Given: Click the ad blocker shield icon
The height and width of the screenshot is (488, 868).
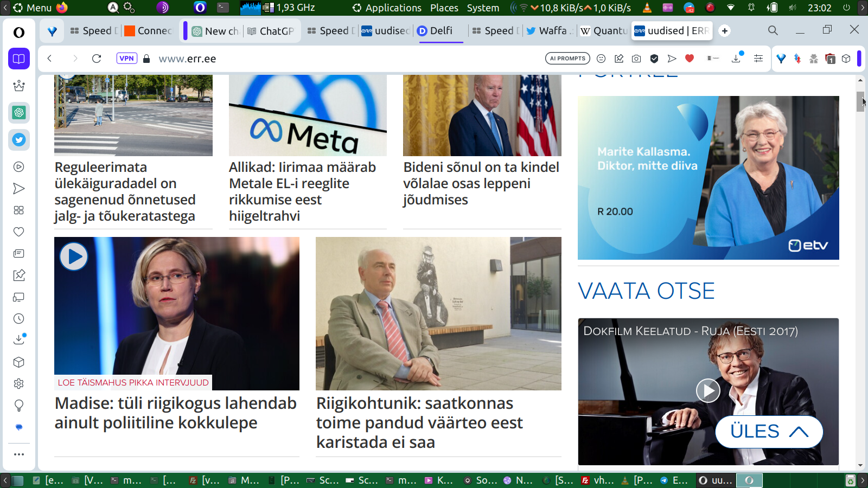Looking at the screenshot, I should (x=654, y=59).
